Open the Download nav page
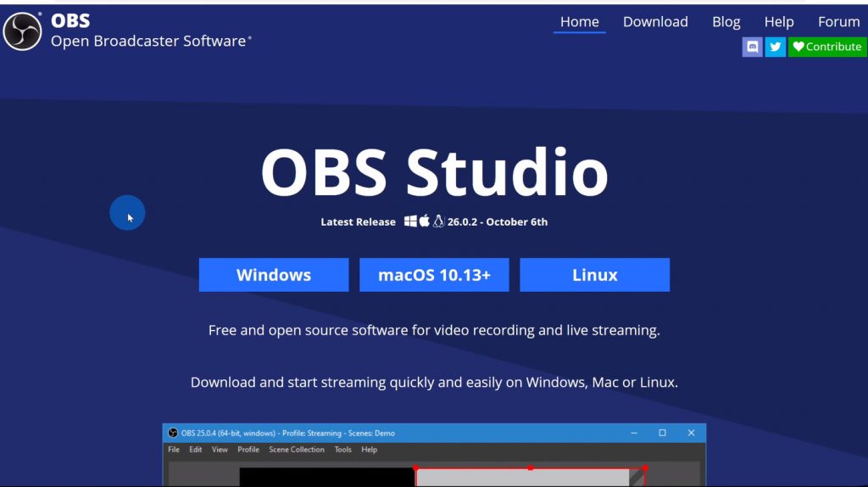Screen dimensions: 868x487 point(655,21)
